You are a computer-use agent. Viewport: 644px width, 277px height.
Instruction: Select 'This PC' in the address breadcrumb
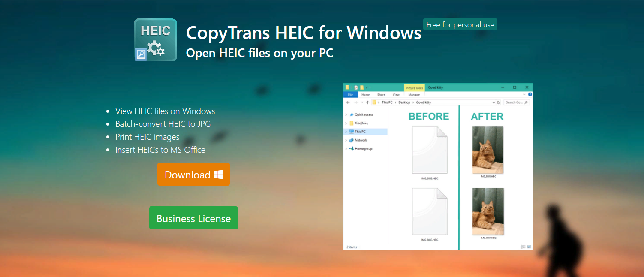pyautogui.click(x=387, y=102)
